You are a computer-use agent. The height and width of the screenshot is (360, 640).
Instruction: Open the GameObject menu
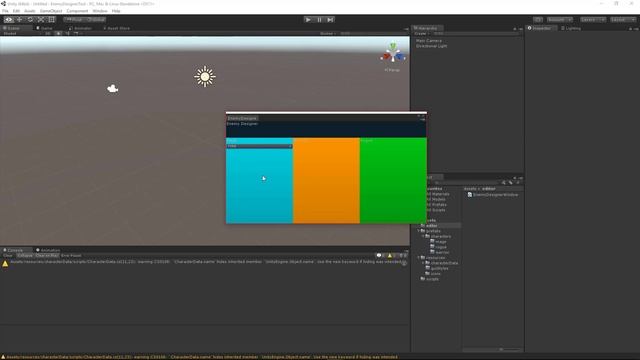(51, 11)
